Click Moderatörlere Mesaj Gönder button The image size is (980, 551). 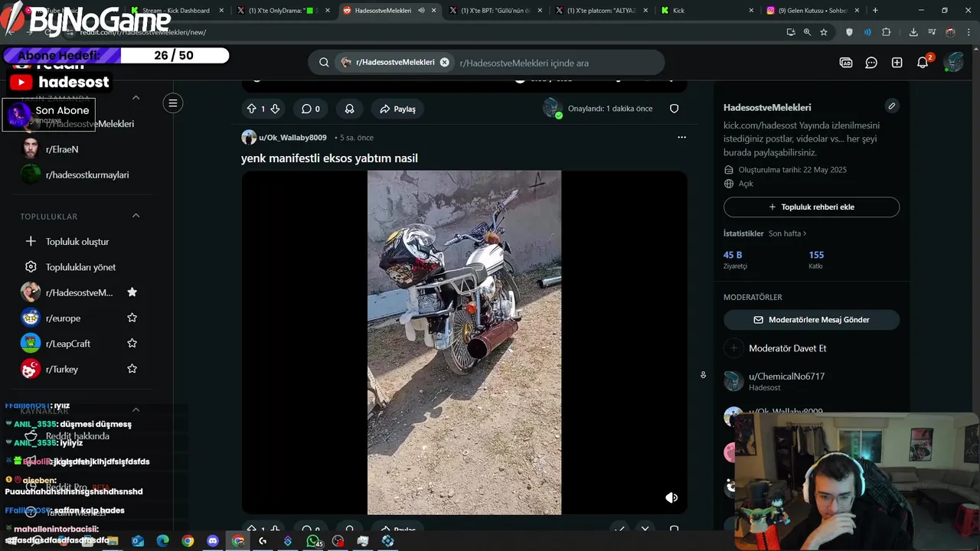(812, 320)
